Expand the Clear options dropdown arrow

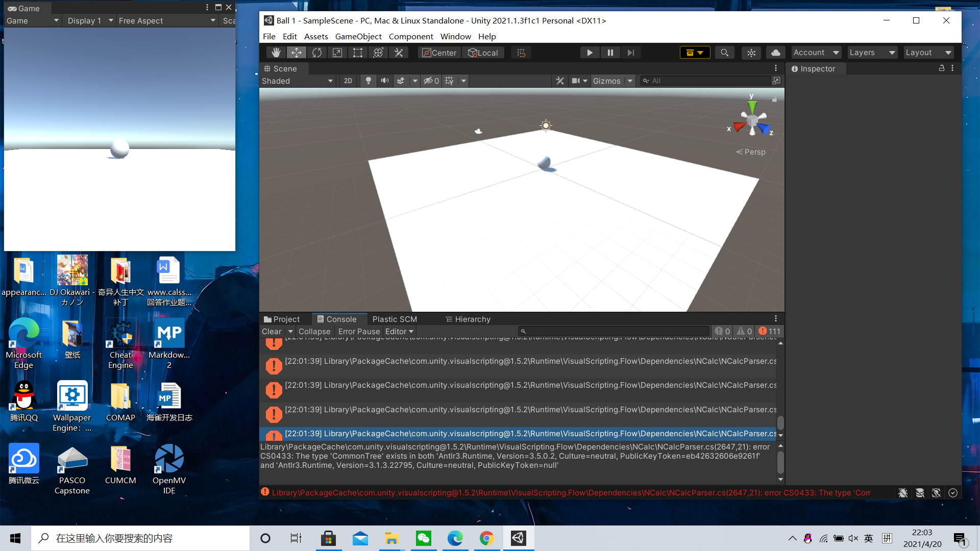(290, 331)
